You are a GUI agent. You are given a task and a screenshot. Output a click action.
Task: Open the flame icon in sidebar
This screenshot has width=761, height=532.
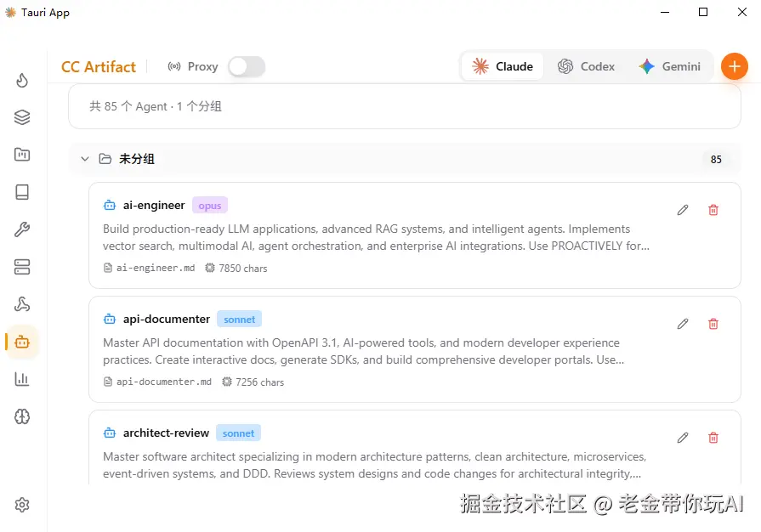pyautogui.click(x=22, y=80)
